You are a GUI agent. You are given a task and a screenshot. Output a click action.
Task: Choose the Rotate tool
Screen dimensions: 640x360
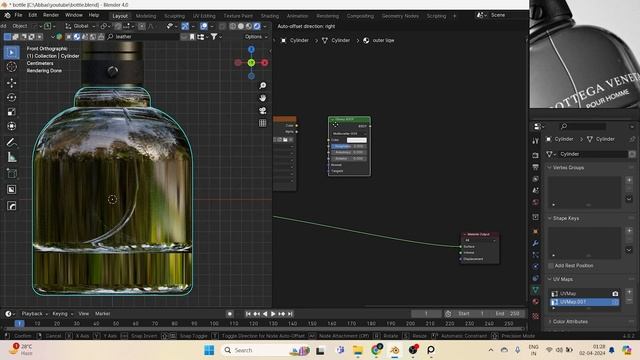pos(11,97)
